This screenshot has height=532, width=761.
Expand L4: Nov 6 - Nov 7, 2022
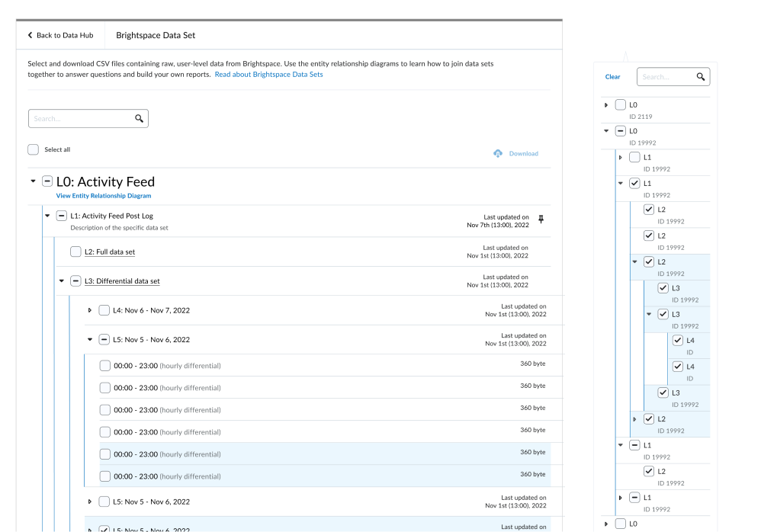[x=90, y=310]
